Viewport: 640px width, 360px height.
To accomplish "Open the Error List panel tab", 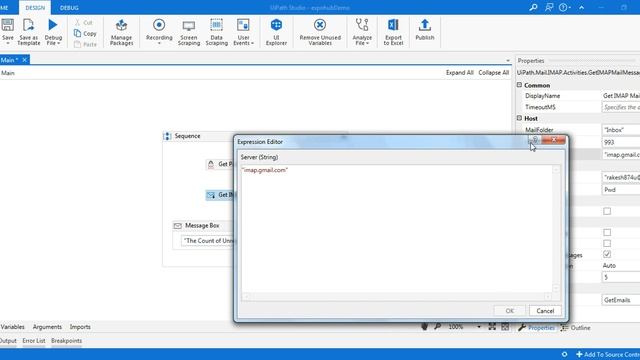I will [34, 341].
